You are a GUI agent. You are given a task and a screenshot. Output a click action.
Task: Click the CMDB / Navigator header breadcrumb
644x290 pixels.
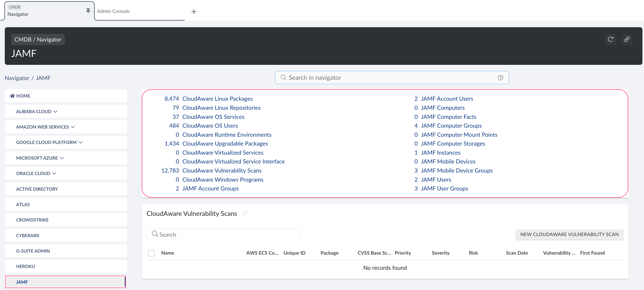pos(38,40)
